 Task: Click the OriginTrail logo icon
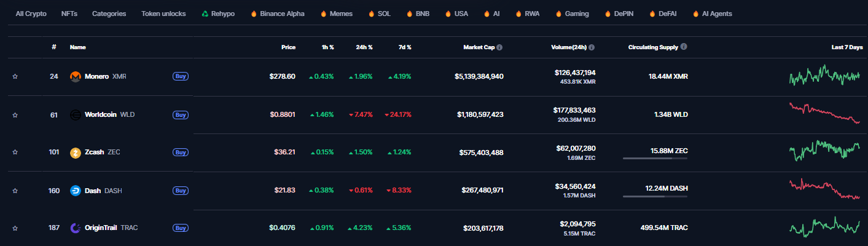pos(76,228)
